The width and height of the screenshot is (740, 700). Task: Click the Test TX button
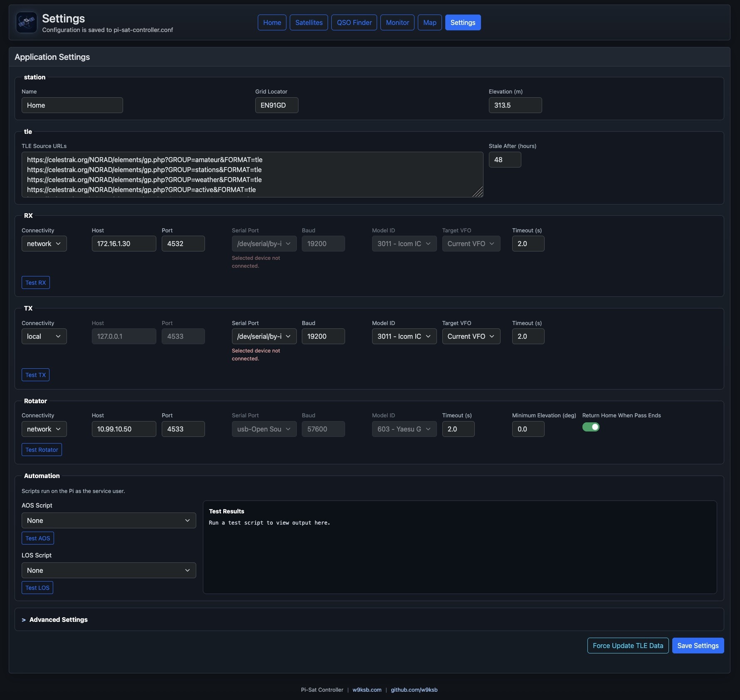pyautogui.click(x=36, y=375)
